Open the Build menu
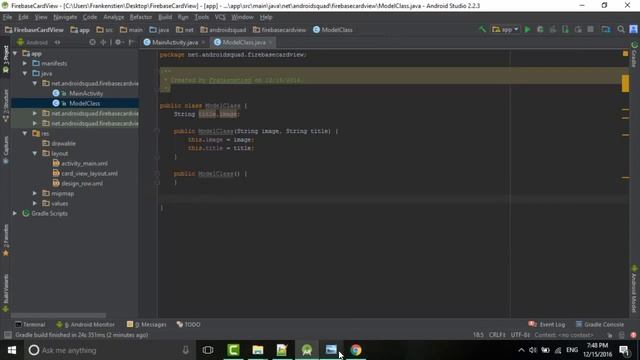Screen dimensions: 640x360 (x=165, y=17)
